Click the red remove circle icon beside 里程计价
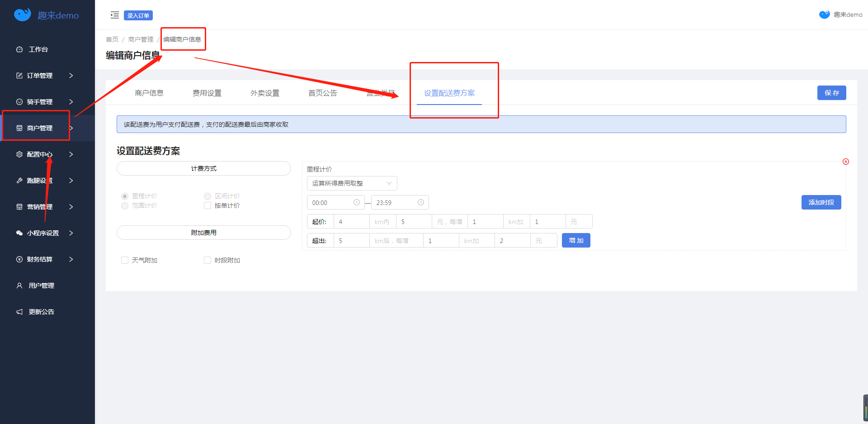This screenshot has width=868, height=424. click(846, 162)
